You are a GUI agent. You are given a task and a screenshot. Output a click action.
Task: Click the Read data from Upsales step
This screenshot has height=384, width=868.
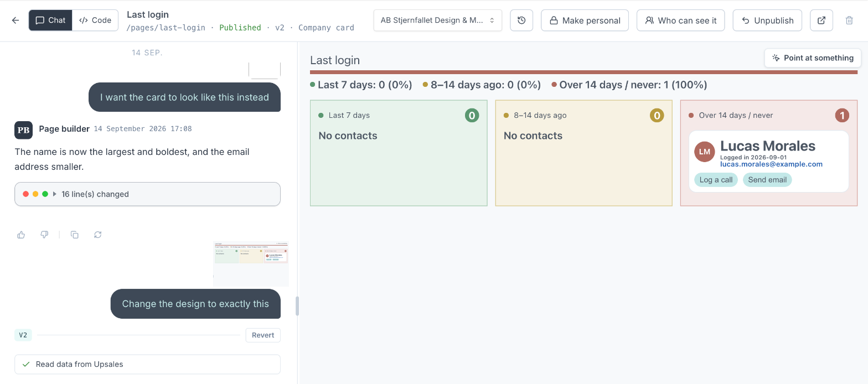point(147,365)
